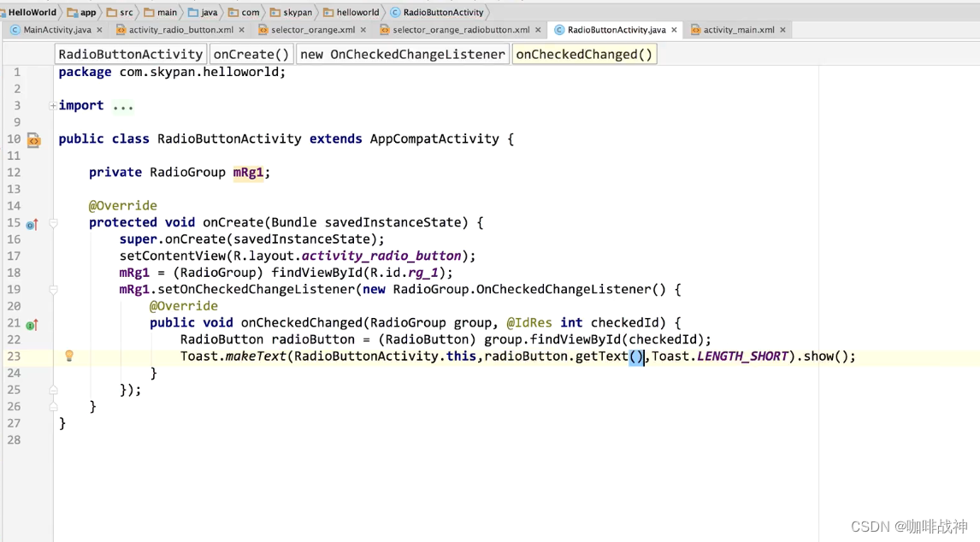Click the selector_orange.xml file icon
Viewport: 980px width, 542px height.
pyautogui.click(x=263, y=30)
